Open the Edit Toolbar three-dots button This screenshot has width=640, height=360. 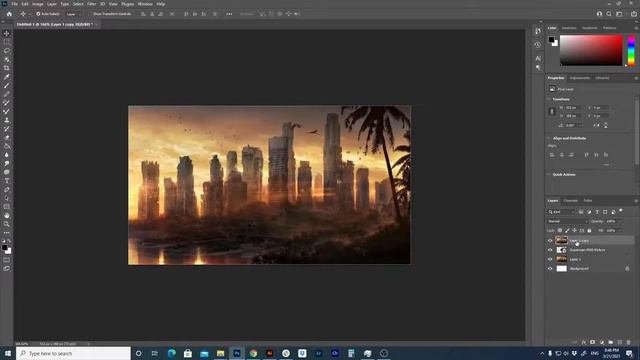point(7,233)
